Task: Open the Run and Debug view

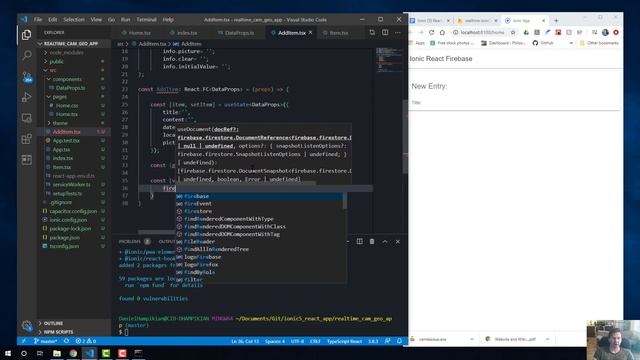Action: 27,97
